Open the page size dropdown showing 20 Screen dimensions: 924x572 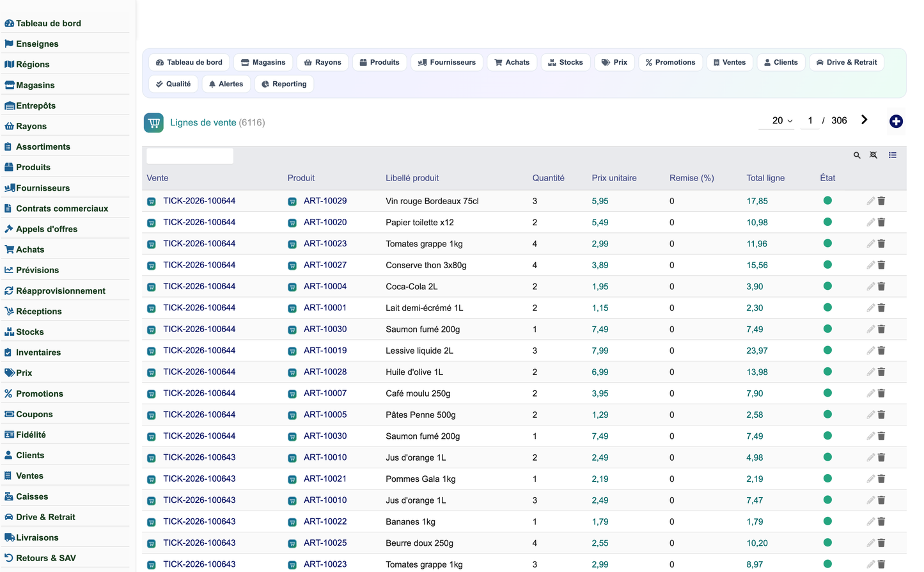(776, 120)
